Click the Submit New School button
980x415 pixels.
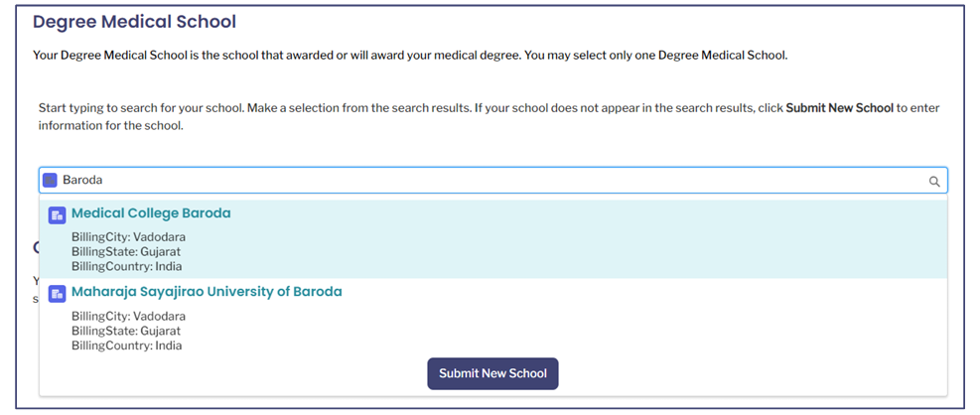click(x=492, y=373)
